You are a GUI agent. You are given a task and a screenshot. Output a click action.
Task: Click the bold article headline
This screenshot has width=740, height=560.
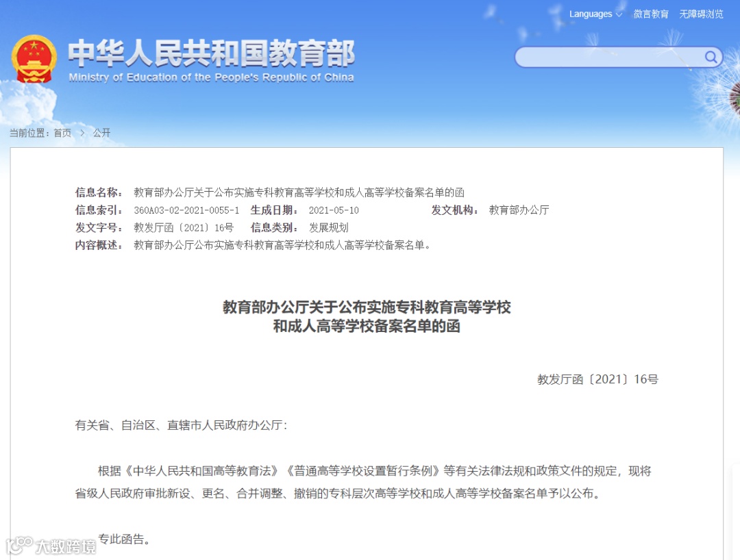(x=367, y=316)
